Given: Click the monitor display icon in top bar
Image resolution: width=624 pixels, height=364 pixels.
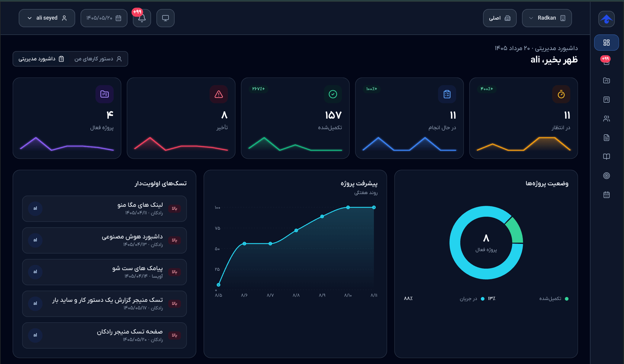Looking at the screenshot, I should tap(166, 18).
